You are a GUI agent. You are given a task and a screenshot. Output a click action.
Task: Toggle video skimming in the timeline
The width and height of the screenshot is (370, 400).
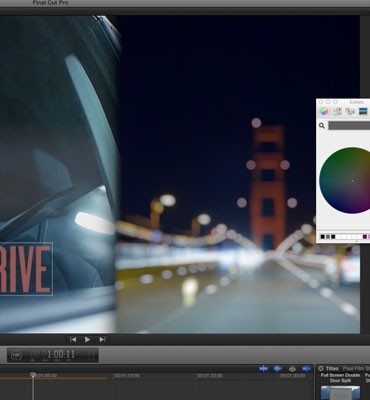pyautogui.click(x=263, y=369)
